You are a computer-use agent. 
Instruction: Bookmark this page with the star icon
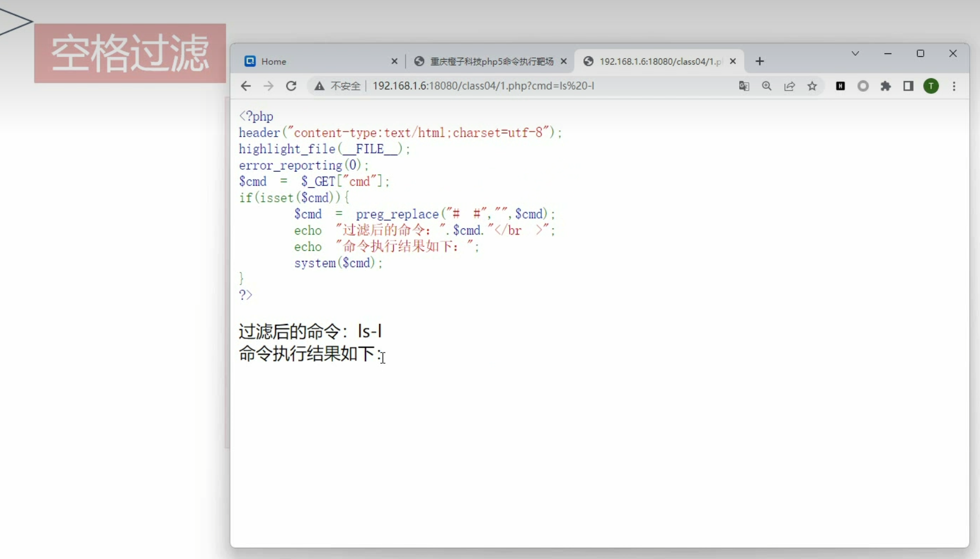click(x=812, y=86)
